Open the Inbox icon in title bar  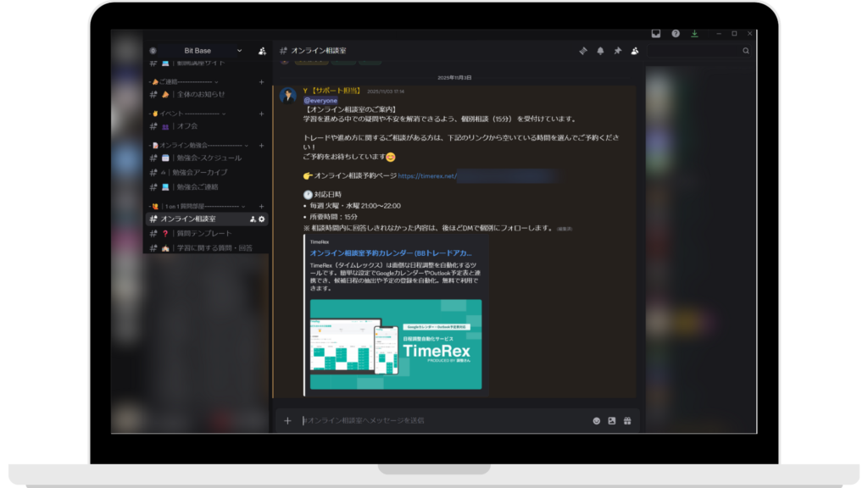tap(655, 34)
